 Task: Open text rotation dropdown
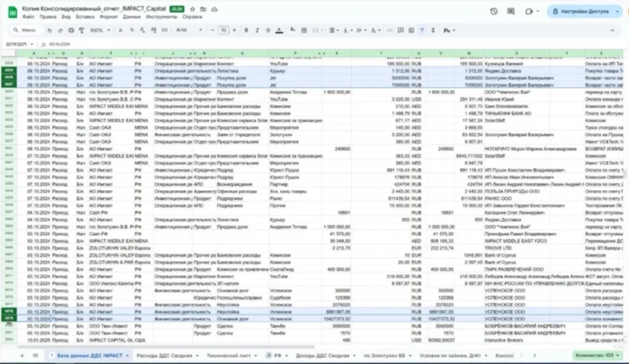(375, 31)
